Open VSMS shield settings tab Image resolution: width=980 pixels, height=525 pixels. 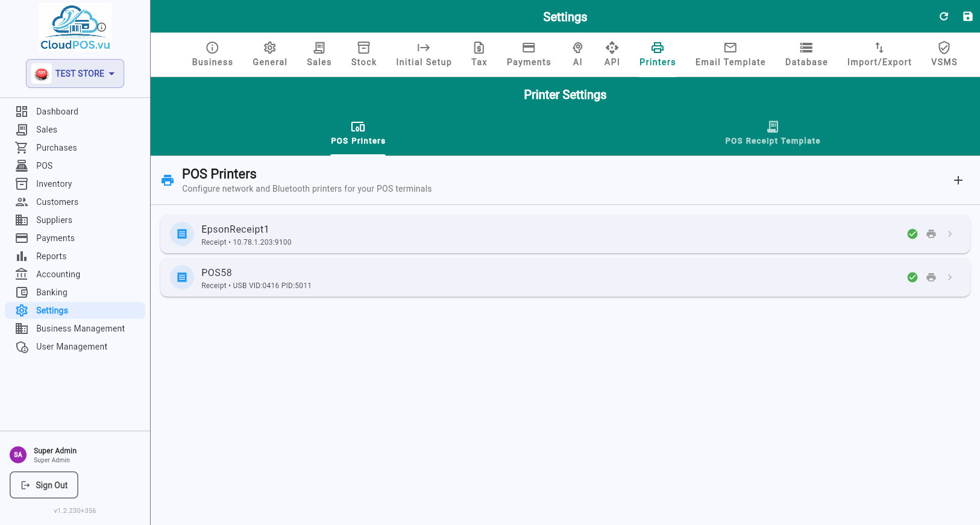point(944,54)
